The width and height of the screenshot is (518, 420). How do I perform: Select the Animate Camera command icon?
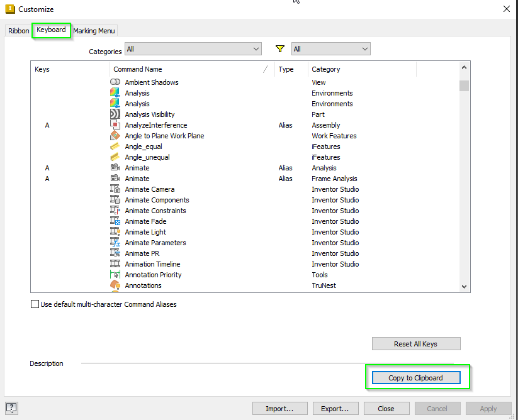pos(115,189)
